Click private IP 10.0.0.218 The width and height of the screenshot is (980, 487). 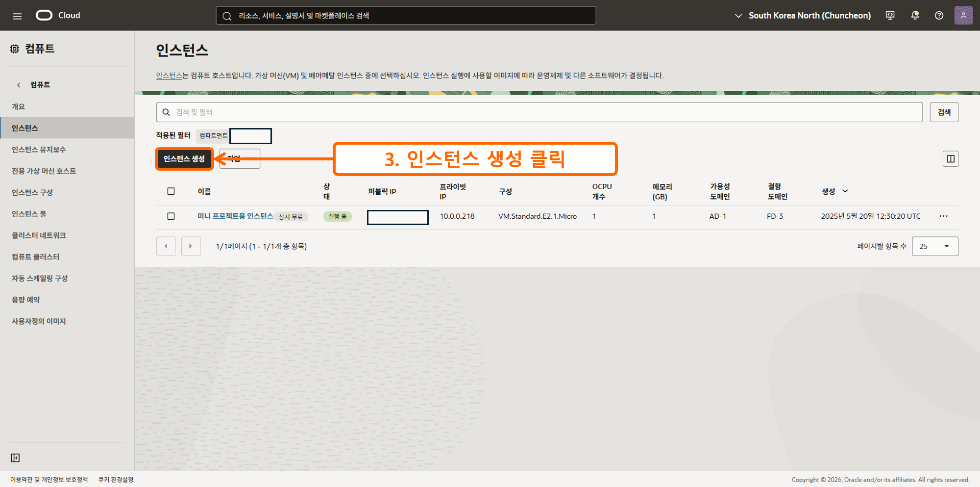coord(457,216)
